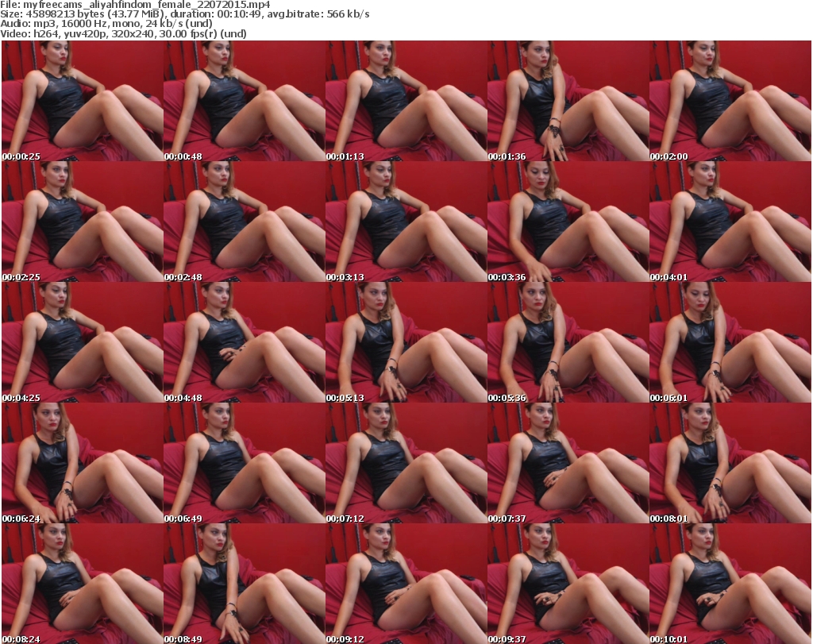Select the thumbnail stamped 00:01:13
This screenshot has height=644, width=813.
[406, 101]
